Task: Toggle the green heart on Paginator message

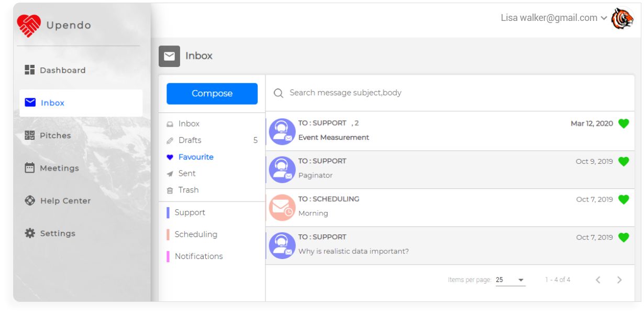Action: [x=623, y=161]
